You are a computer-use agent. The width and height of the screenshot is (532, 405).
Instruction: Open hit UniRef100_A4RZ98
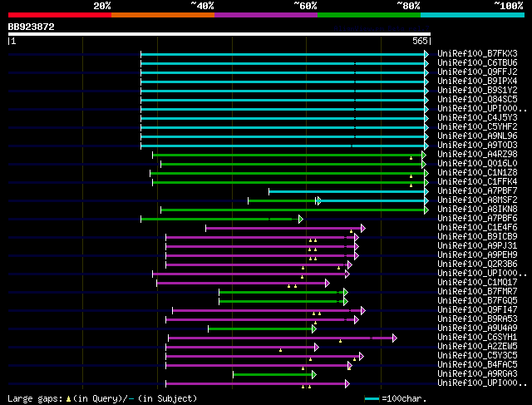tap(477, 155)
